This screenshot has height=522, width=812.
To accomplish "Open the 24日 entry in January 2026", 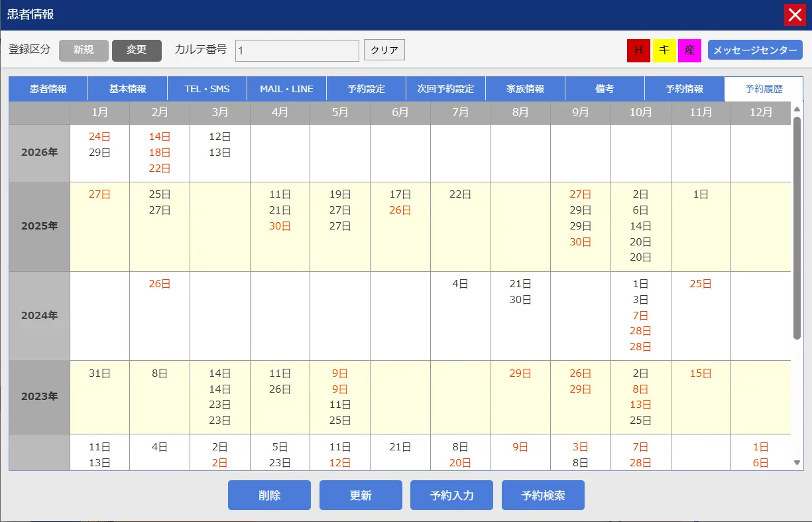I will pos(99,137).
